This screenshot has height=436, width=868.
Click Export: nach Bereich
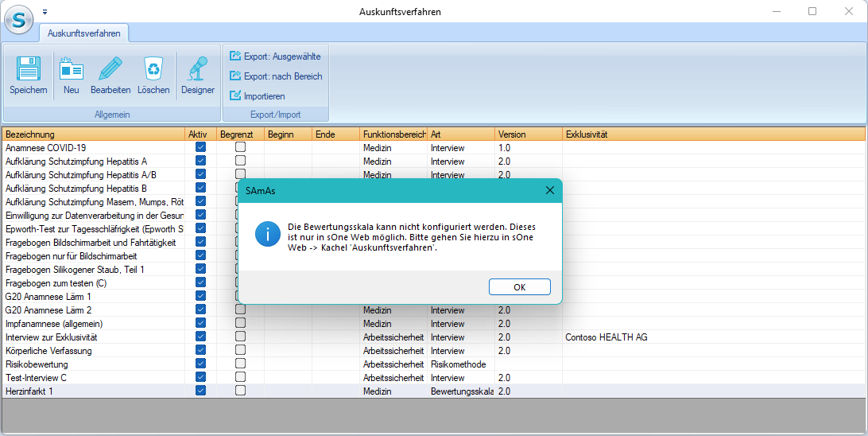click(x=276, y=76)
